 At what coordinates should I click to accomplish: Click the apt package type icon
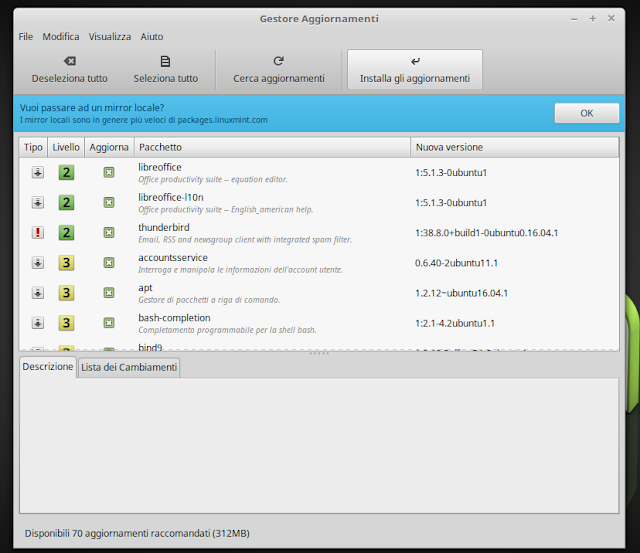pos(38,293)
